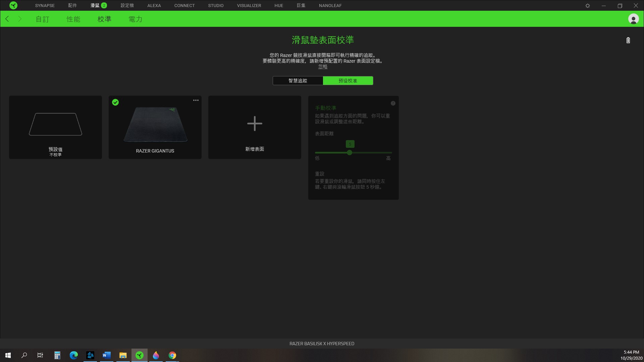Screen dimensions: 644x362
Task: Go back with the left arrow
Action: tap(7, 19)
